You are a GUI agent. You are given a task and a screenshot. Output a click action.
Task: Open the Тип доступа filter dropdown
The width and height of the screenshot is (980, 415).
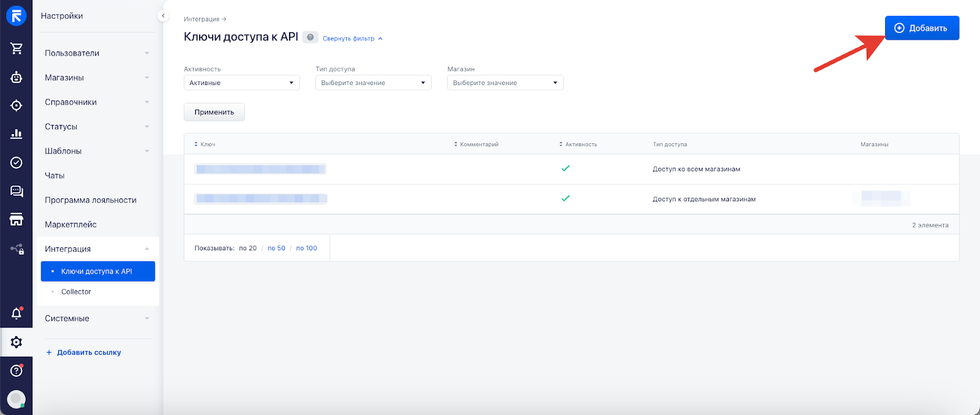tap(374, 83)
